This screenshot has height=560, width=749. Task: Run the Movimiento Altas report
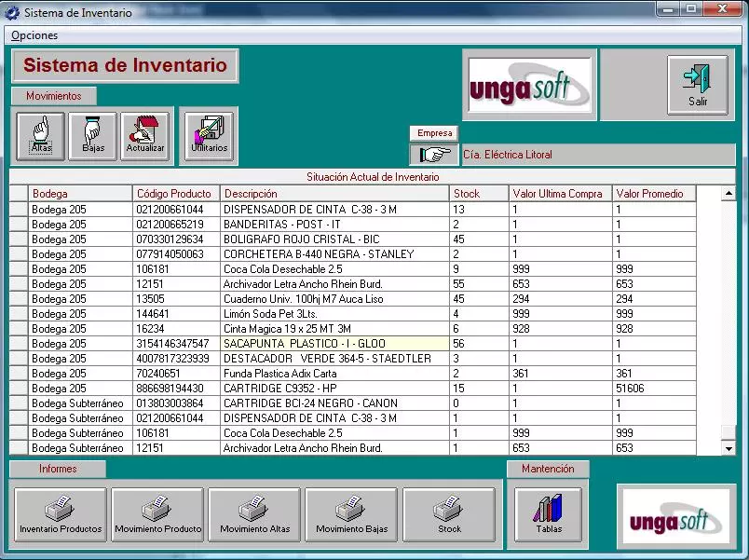(x=254, y=512)
